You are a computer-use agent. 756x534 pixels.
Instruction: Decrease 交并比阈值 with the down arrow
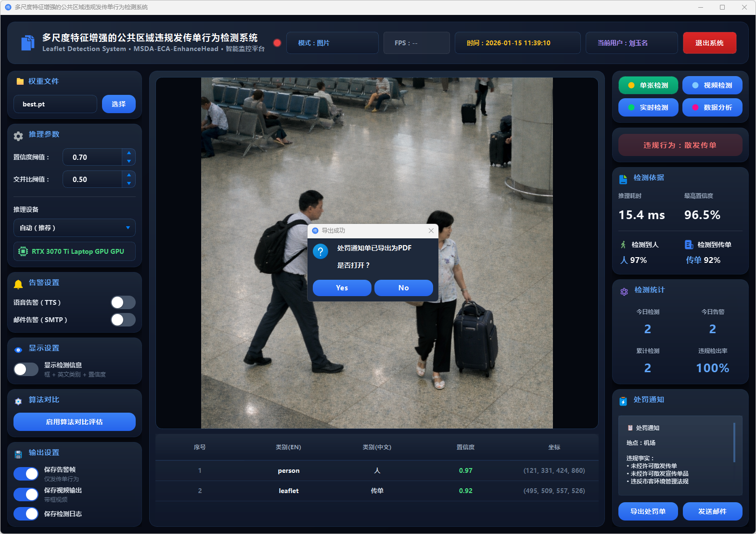click(128, 183)
